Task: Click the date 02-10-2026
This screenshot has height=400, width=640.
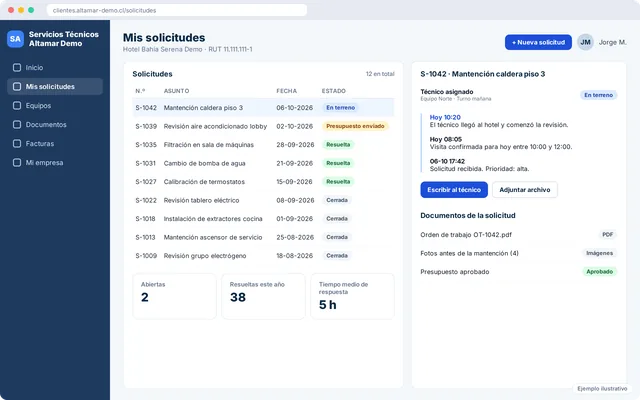Action: pyautogui.click(x=295, y=126)
